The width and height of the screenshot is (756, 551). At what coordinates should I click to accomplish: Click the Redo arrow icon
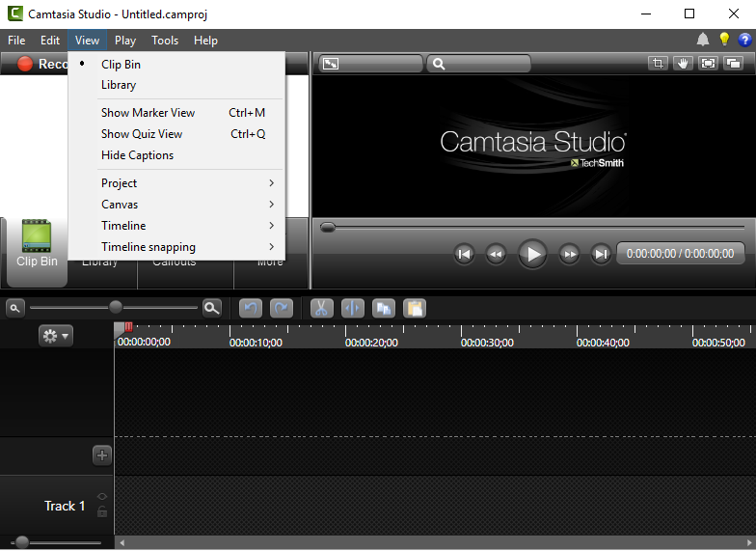282,309
